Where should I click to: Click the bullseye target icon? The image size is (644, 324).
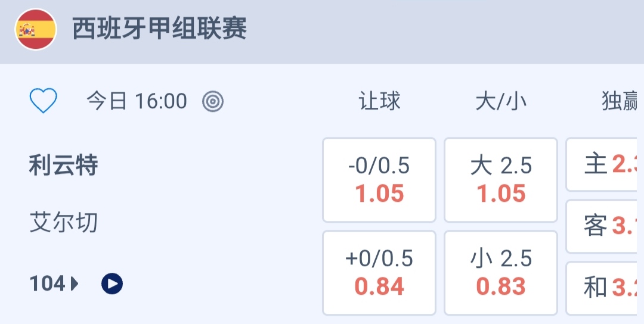click(x=213, y=101)
